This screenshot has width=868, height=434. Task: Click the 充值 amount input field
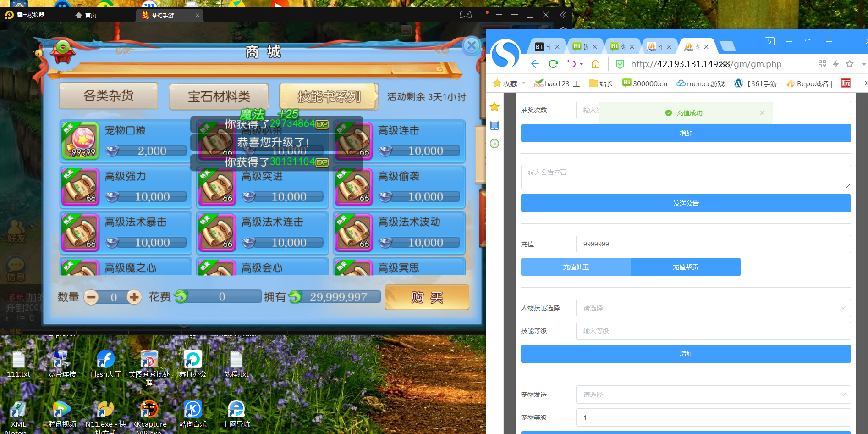pyautogui.click(x=713, y=244)
